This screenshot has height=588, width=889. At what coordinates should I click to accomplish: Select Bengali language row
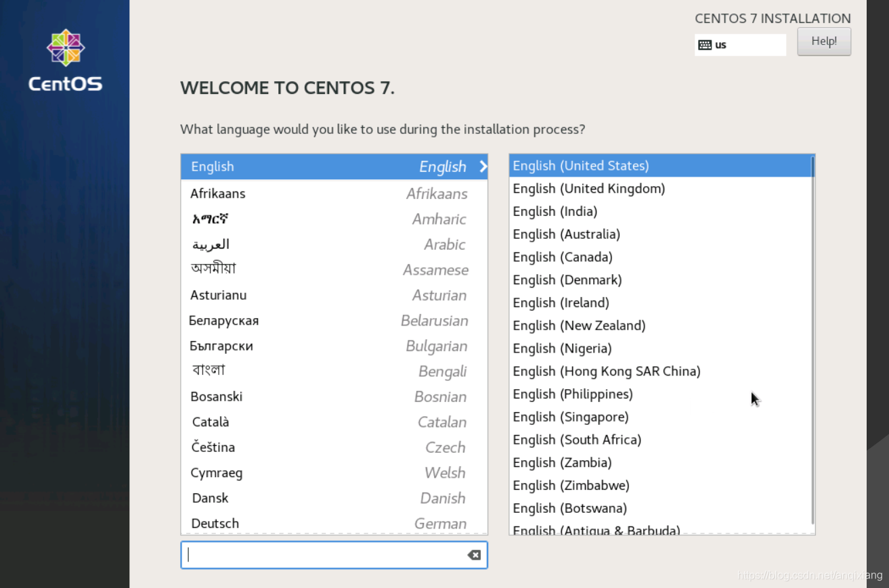(334, 371)
